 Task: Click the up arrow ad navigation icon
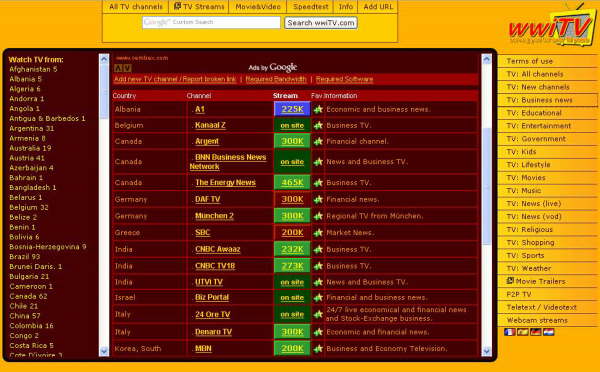coord(118,68)
